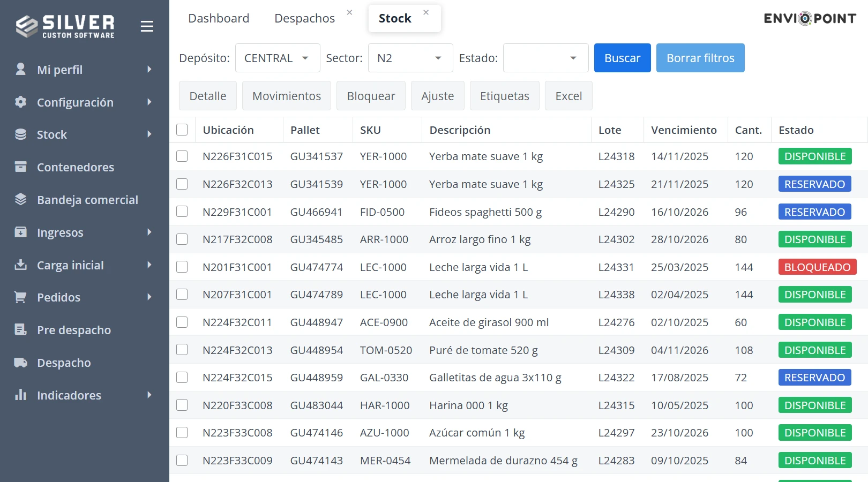Image resolution: width=868 pixels, height=482 pixels.
Task: Open the Sector N2 dropdown
Action: [x=410, y=58]
